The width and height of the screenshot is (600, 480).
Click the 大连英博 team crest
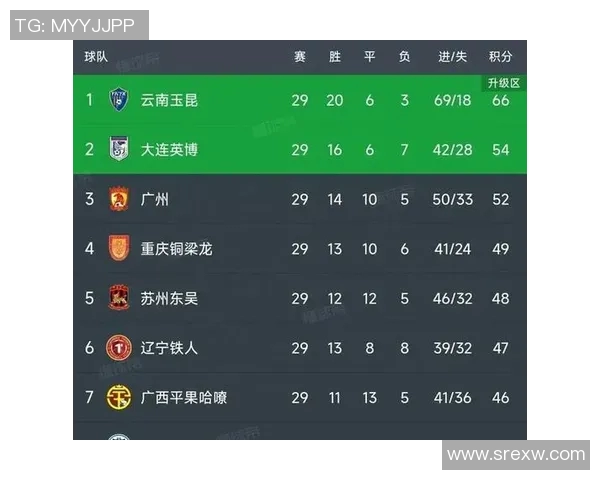click(119, 150)
